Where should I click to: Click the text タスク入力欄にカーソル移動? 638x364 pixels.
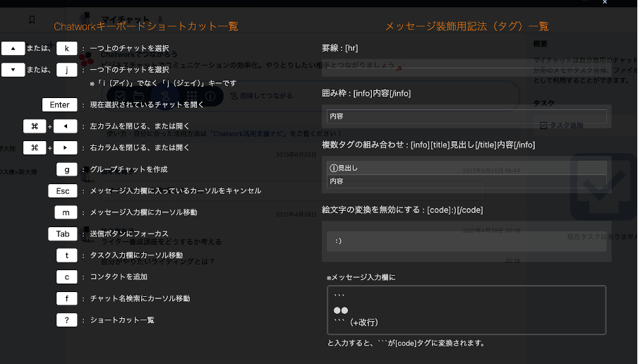click(x=136, y=255)
